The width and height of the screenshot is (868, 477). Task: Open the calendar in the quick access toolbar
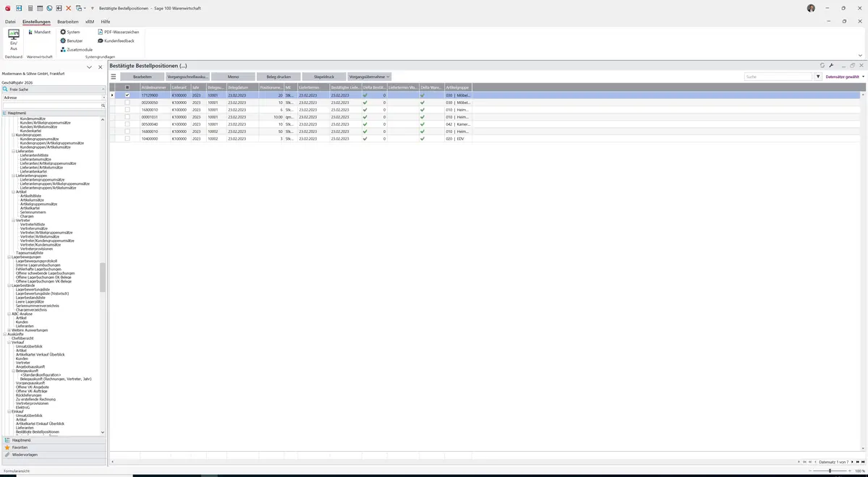point(39,8)
